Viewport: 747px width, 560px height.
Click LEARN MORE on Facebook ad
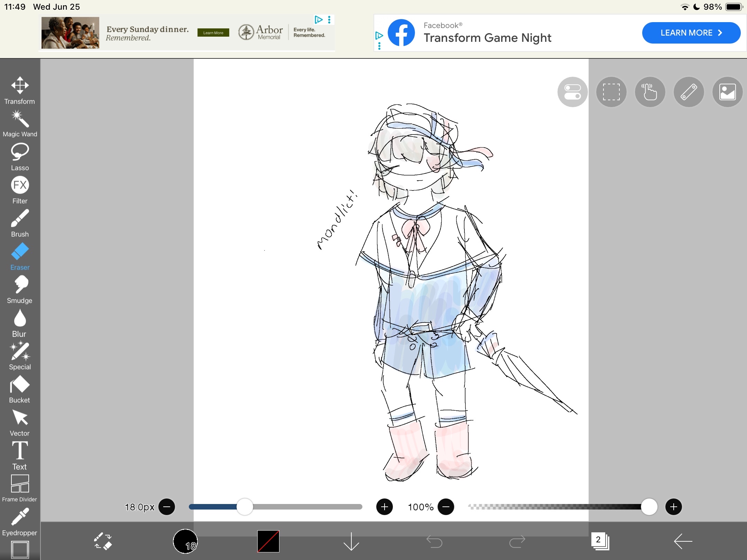691,33
